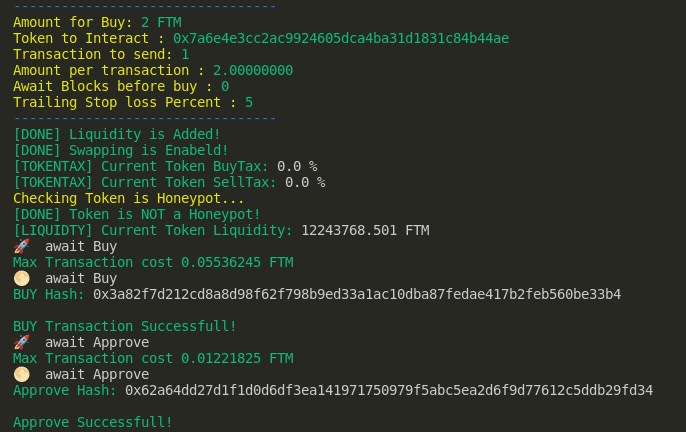Click the "Approve Successfull!" message
Image resolution: width=686 pixels, height=432 pixels.
point(93,422)
